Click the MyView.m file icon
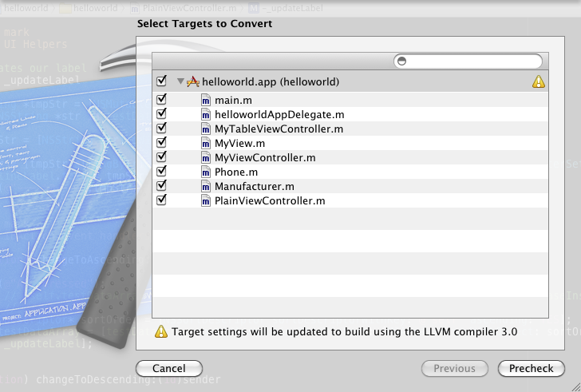 click(x=206, y=144)
